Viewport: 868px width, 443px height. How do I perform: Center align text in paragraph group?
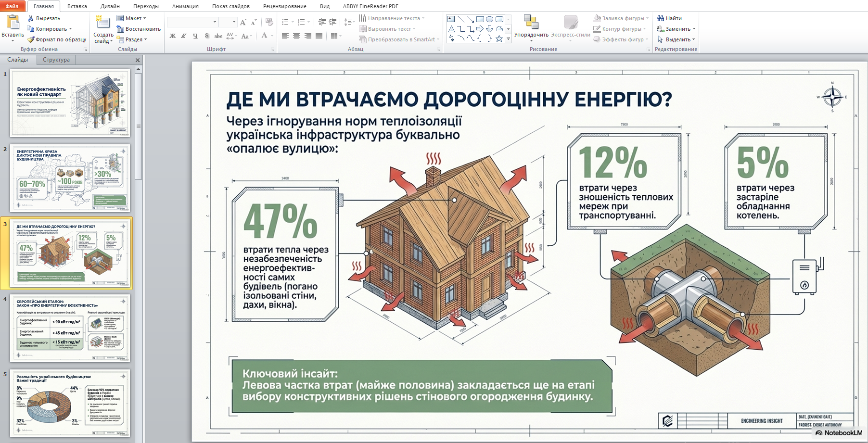296,36
